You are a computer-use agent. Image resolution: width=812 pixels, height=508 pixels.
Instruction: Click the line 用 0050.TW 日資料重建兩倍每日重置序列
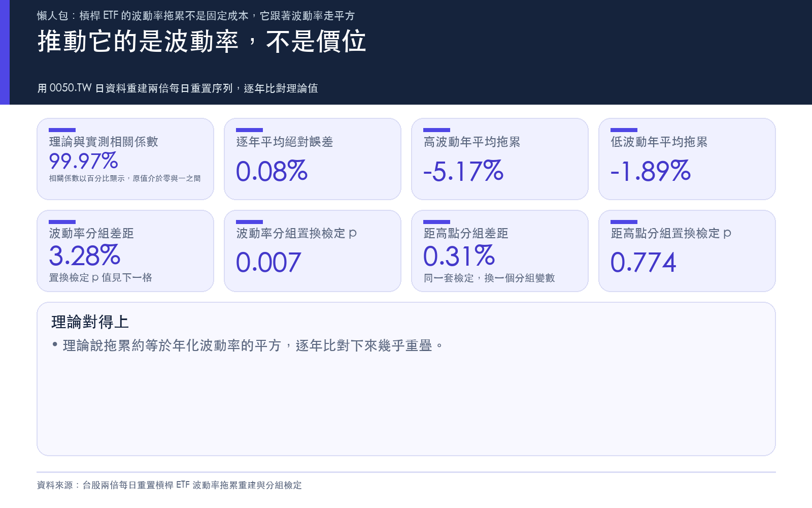pyautogui.click(x=178, y=88)
